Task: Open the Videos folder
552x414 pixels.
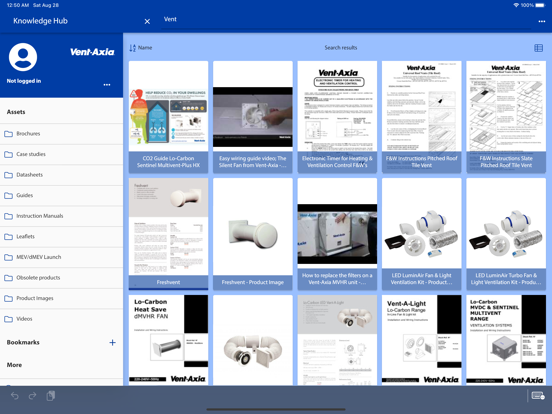Action: click(62, 319)
